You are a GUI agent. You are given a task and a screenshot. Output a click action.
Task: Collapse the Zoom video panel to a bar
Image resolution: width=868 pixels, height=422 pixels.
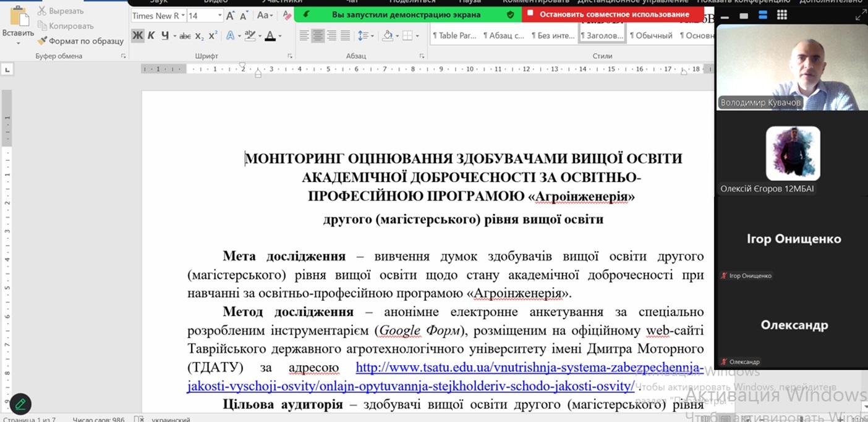(725, 16)
